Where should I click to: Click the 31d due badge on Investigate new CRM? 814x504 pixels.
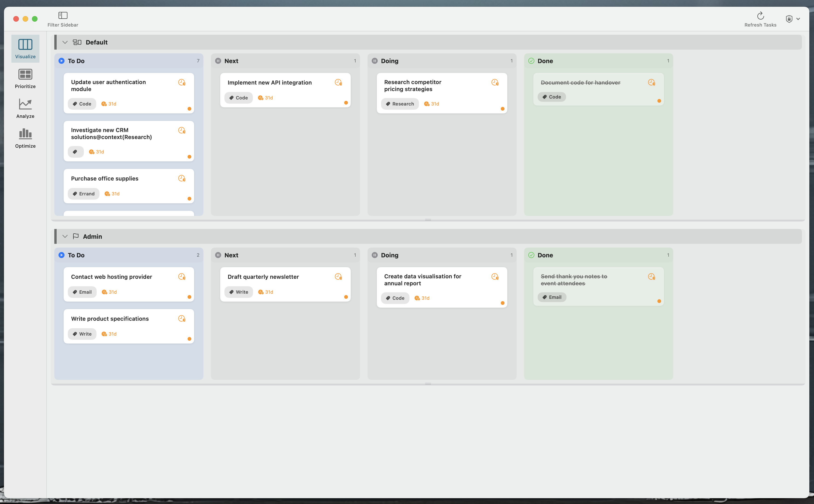[96, 152]
